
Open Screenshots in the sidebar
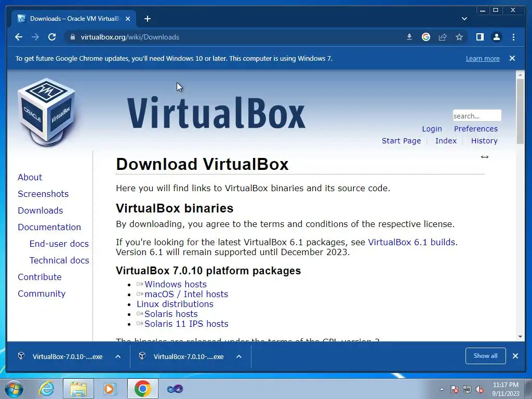(43, 194)
